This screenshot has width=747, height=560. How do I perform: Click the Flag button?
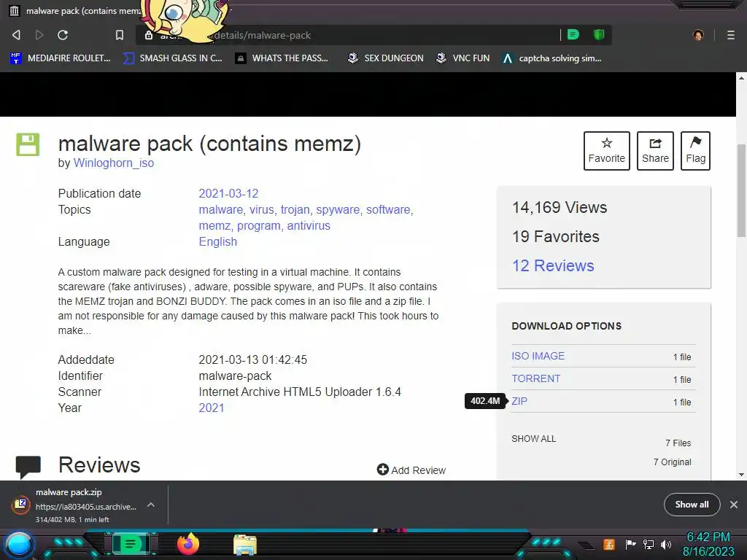pyautogui.click(x=695, y=150)
